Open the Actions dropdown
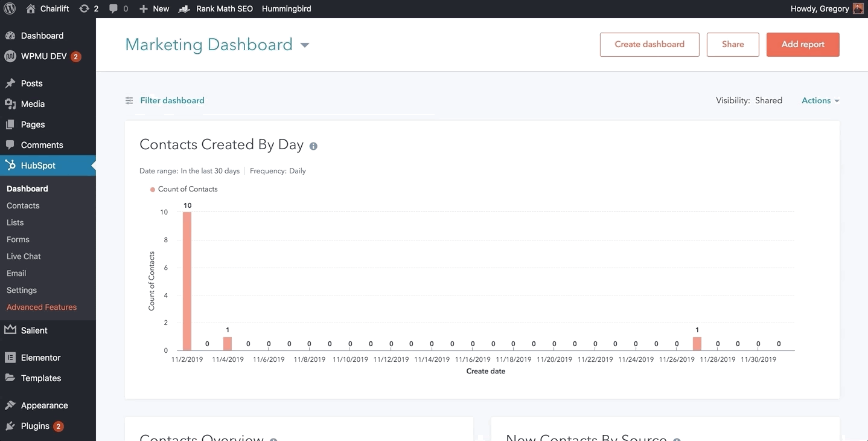Image resolution: width=868 pixels, height=441 pixels. click(820, 101)
